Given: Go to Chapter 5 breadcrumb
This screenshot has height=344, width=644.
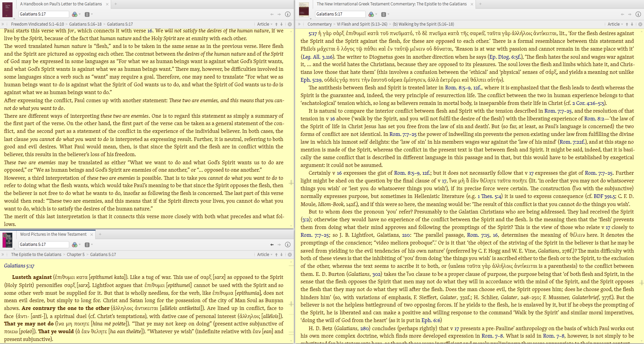Looking at the screenshot, I should coord(76,255).
